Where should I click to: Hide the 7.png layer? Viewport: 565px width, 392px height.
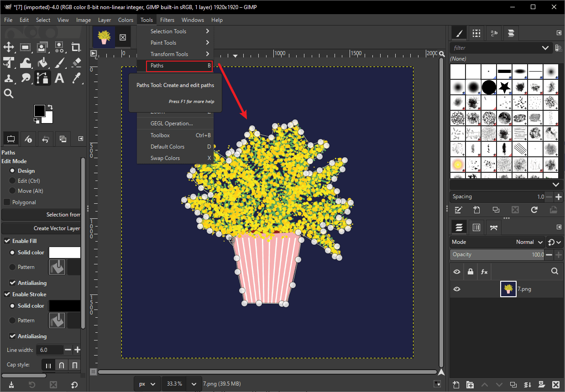tap(456, 289)
